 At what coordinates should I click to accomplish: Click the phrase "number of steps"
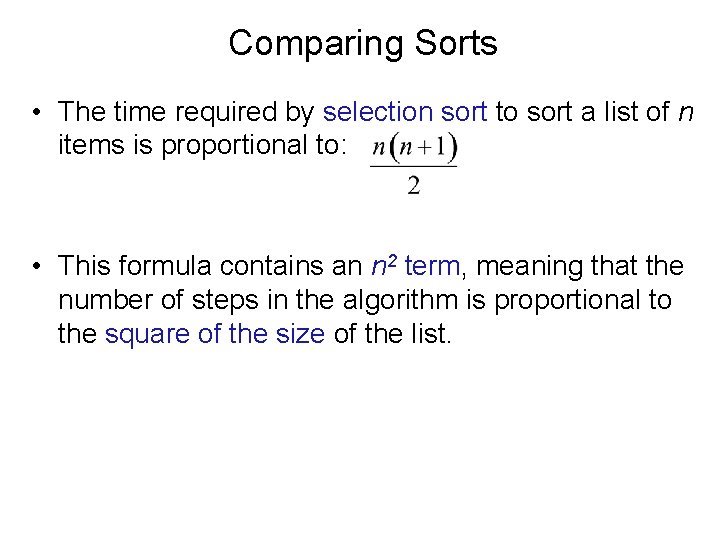(161, 300)
